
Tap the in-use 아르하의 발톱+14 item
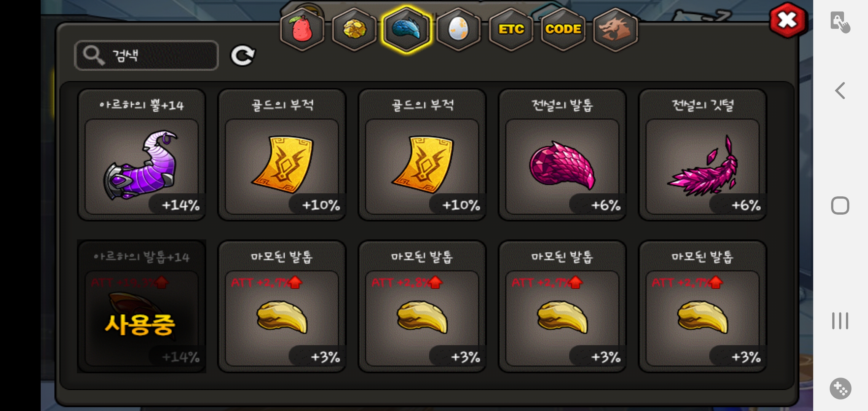(142, 306)
